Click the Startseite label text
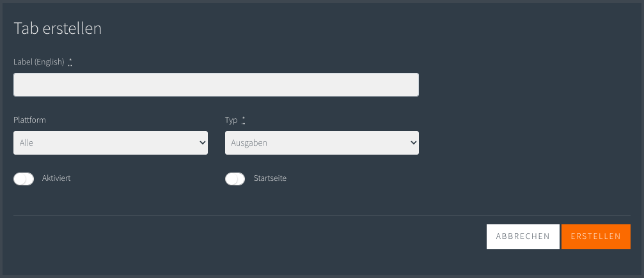Viewport: 644px width, 278px height. (270, 179)
